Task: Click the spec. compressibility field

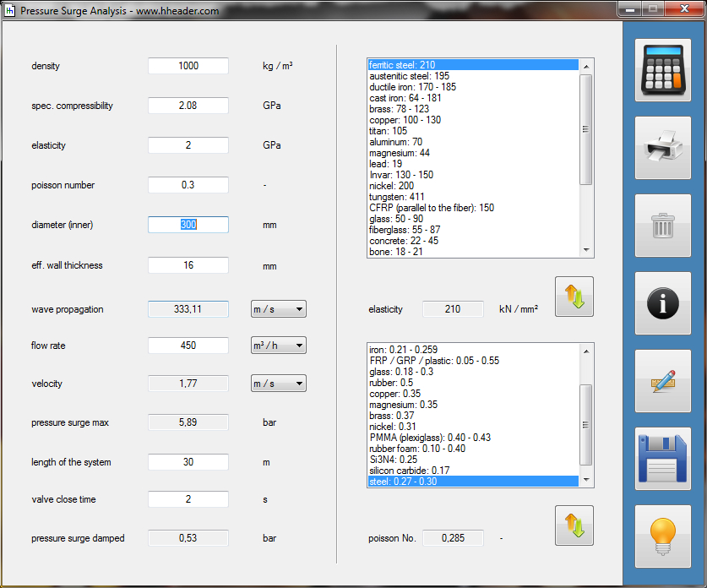Action: [x=188, y=106]
